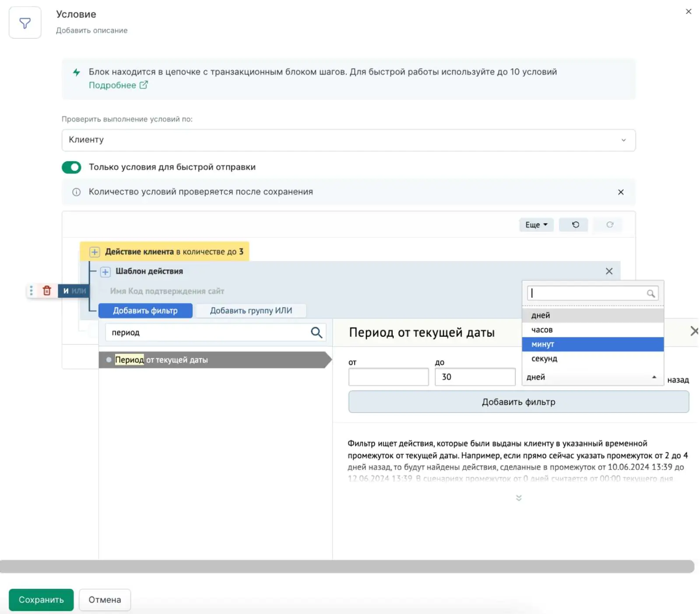Click Добавить группу ИЛИ button
The height and width of the screenshot is (614, 700).
coord(251,311)
